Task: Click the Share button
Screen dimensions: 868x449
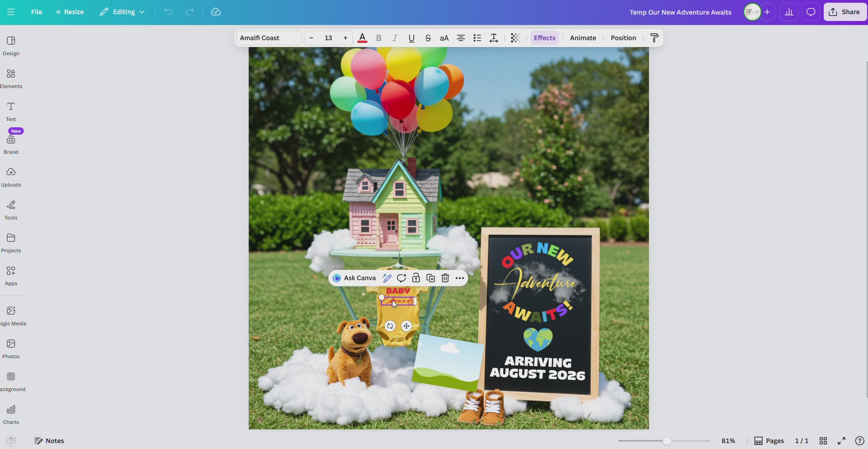Action: 845,12
